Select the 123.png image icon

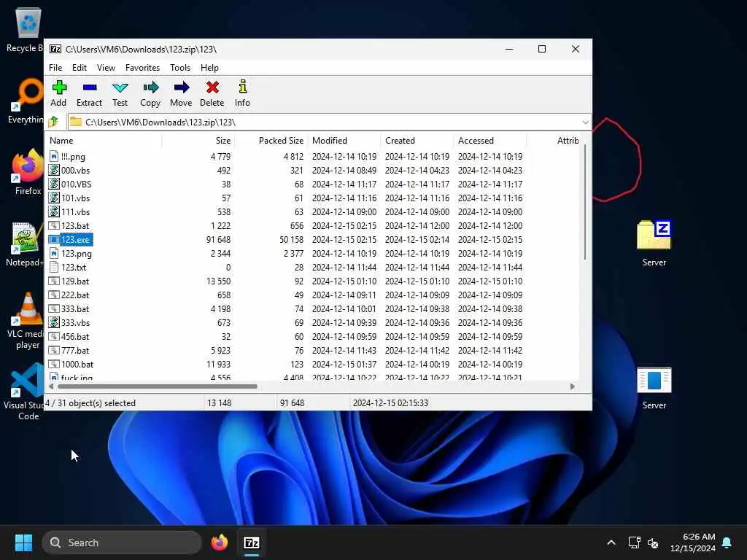tap(54, 253)
